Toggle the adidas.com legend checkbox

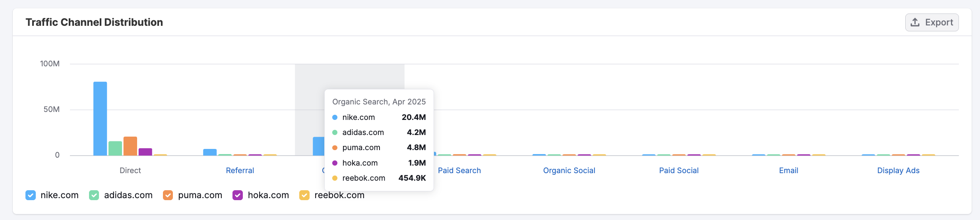[x=94, y=195]
